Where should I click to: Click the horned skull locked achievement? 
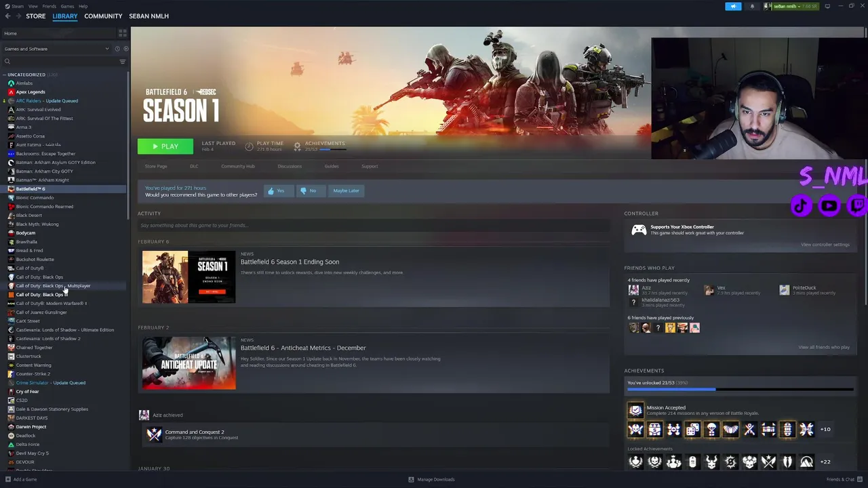point(711,462)
